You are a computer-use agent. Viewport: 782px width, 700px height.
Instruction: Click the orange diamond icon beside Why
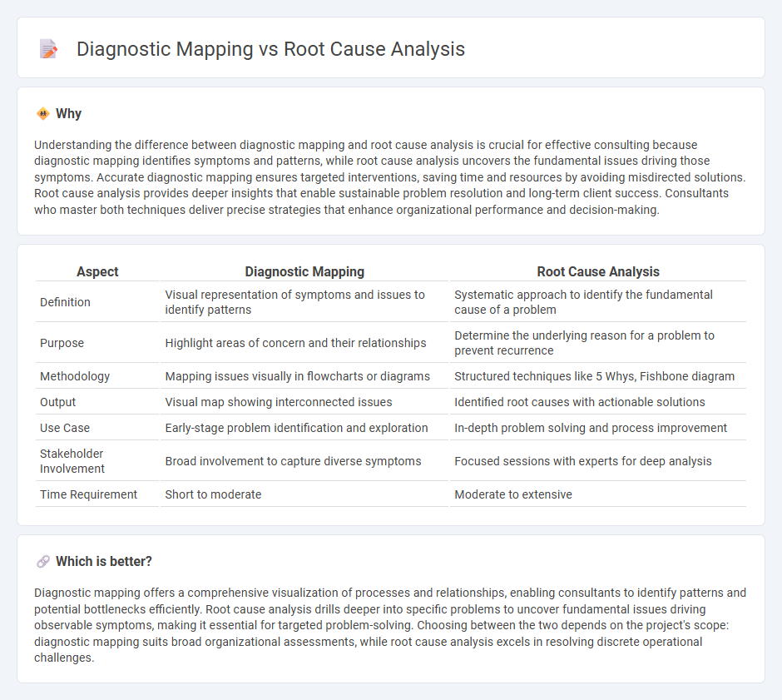coord(43,114)
